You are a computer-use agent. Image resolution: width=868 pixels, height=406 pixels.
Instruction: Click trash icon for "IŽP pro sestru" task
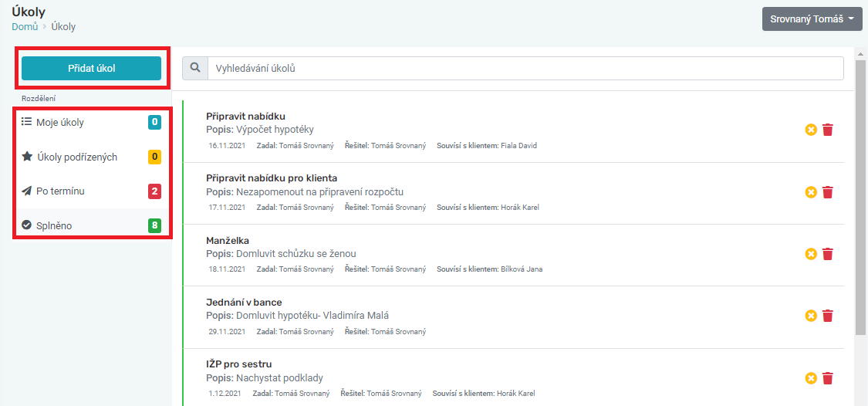pyautogui.click(x=828, y=378)
